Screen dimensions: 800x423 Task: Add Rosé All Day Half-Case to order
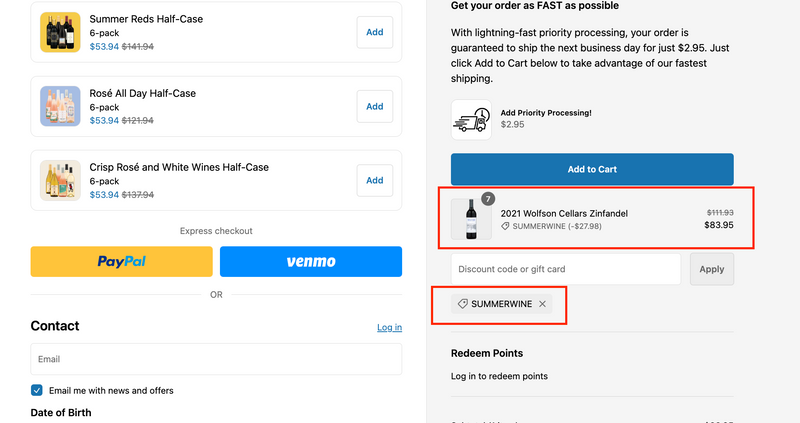(374, 106)
